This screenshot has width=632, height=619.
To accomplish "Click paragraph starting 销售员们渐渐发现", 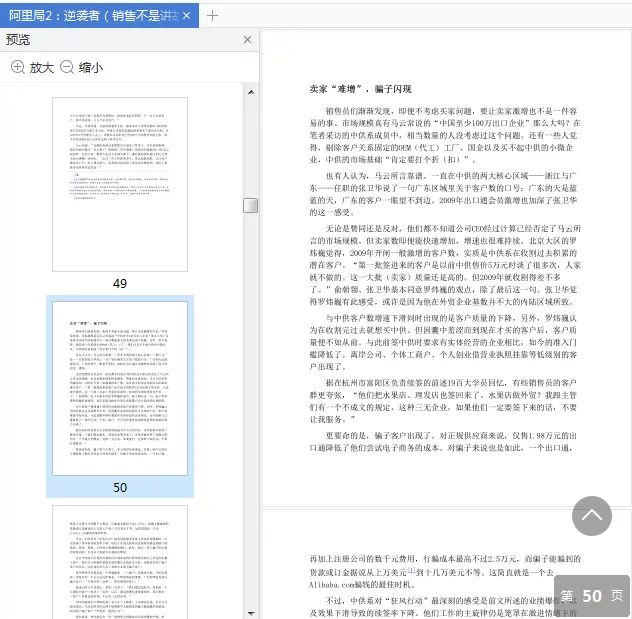I will point(445,135).
